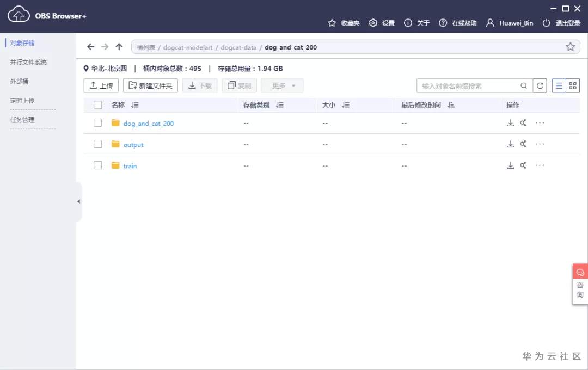This screenshot has height=370, width=588.
Task: Click the 存储总用量：1.94 GB text
Action: point(250,69)
